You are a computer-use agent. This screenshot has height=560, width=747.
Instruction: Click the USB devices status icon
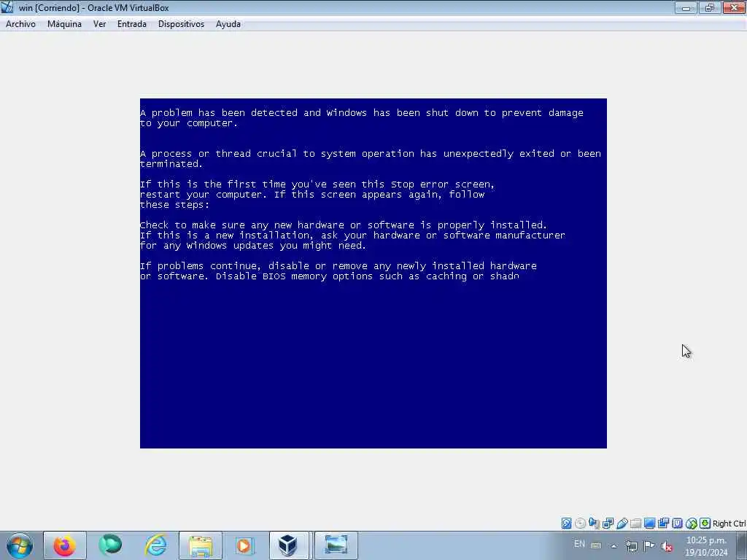point(622,524)
